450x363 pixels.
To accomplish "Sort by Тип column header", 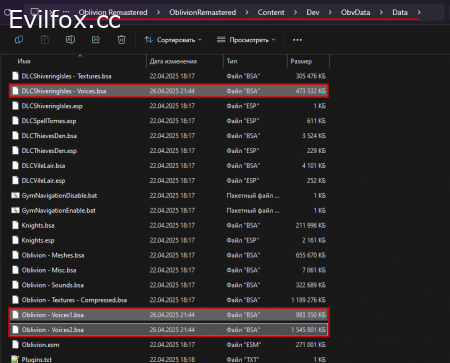I will [232, 61].
